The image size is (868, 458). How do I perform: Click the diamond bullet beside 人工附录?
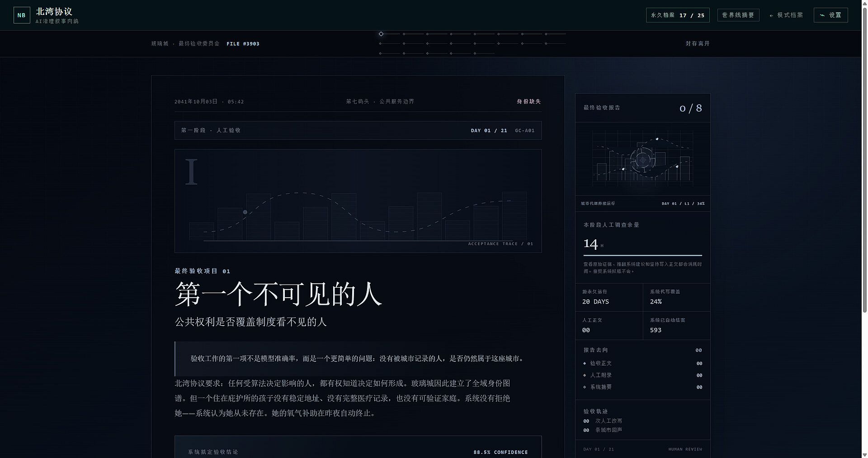[585, 375]
